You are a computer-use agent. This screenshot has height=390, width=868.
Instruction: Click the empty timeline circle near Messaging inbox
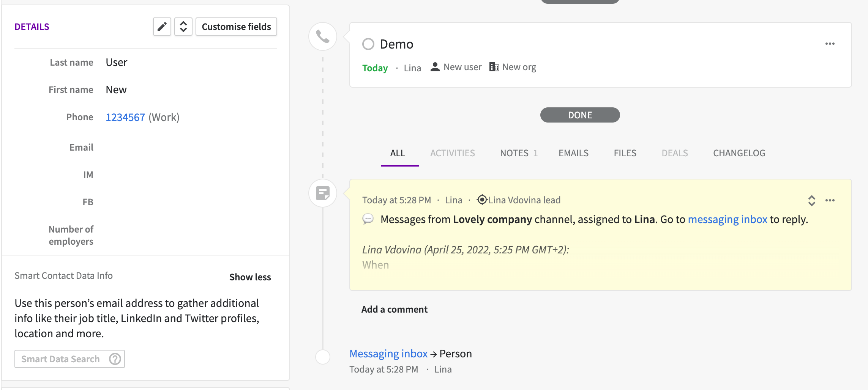coord(322,356)
